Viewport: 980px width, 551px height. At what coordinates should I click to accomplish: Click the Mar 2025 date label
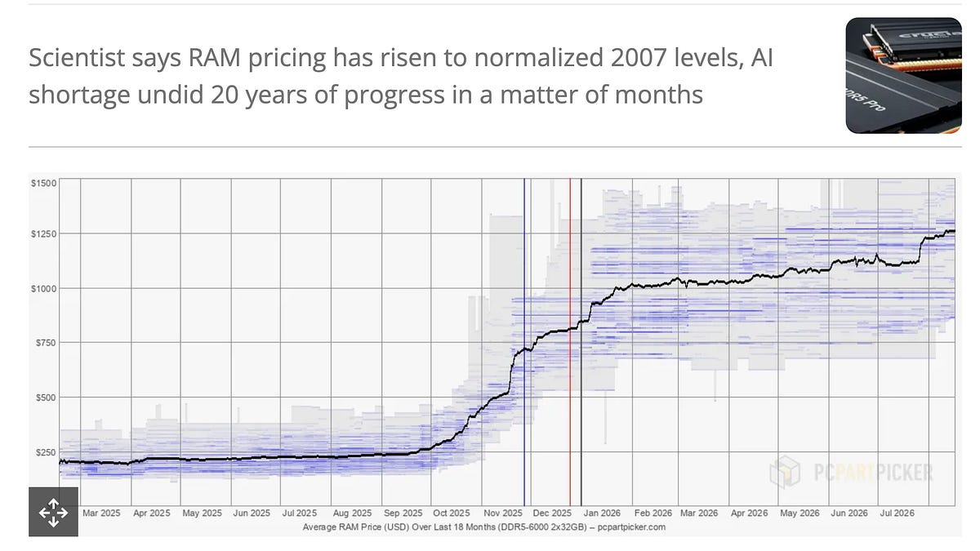point(102,513)
